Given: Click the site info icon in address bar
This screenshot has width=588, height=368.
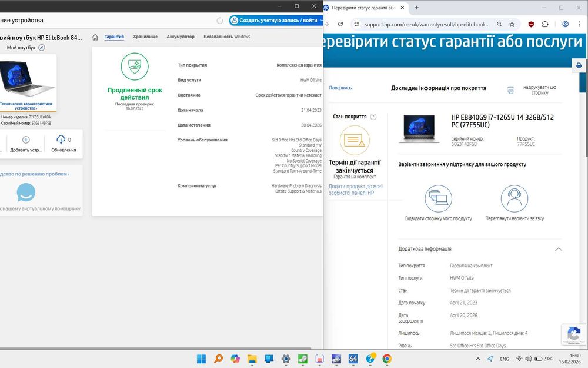Looking at the screenshot, I should [357, 24].
